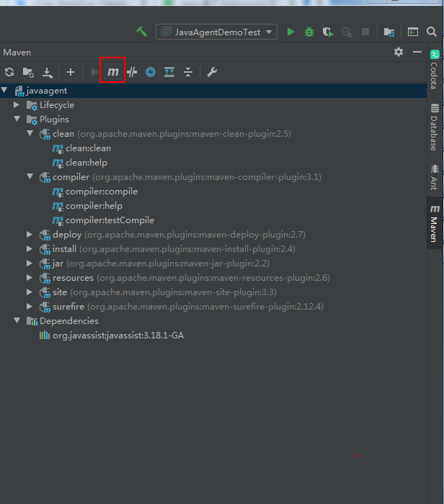Screen dimensions: 444x504
Task: Run the selected Maven build arrow
Action: pos(94,72)
